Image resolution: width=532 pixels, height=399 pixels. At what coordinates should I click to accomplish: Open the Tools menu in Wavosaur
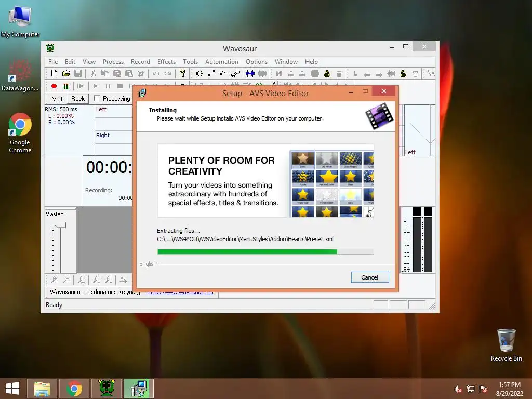[190, 62]
